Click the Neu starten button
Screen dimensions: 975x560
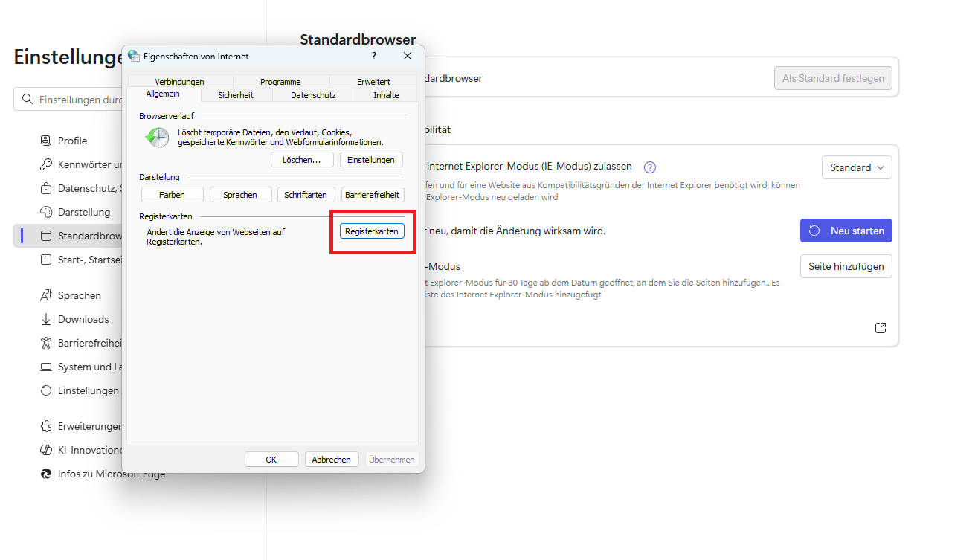(846, 231)
